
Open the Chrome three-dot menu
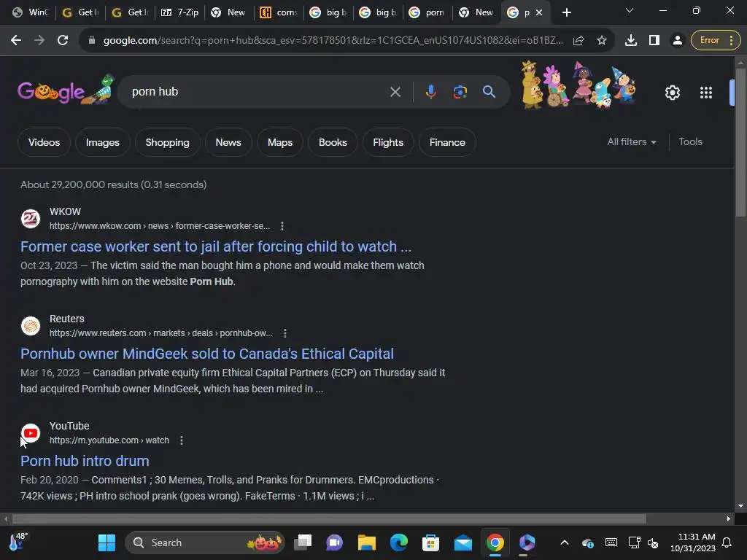(731, 41)
